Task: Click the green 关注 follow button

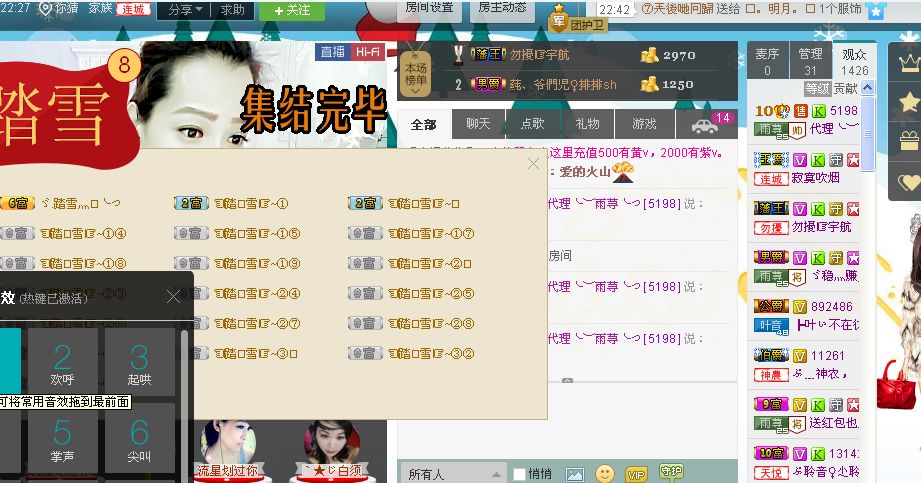Action: (291, 10)
